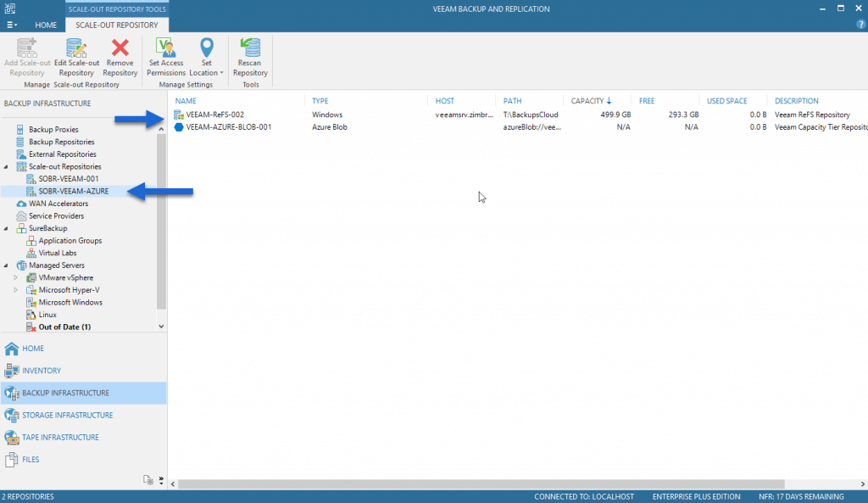The width and height of the screenshot is (868, 503).
Task: Sort by the DESCRIPTION column header
Action: tap(797, 101)
